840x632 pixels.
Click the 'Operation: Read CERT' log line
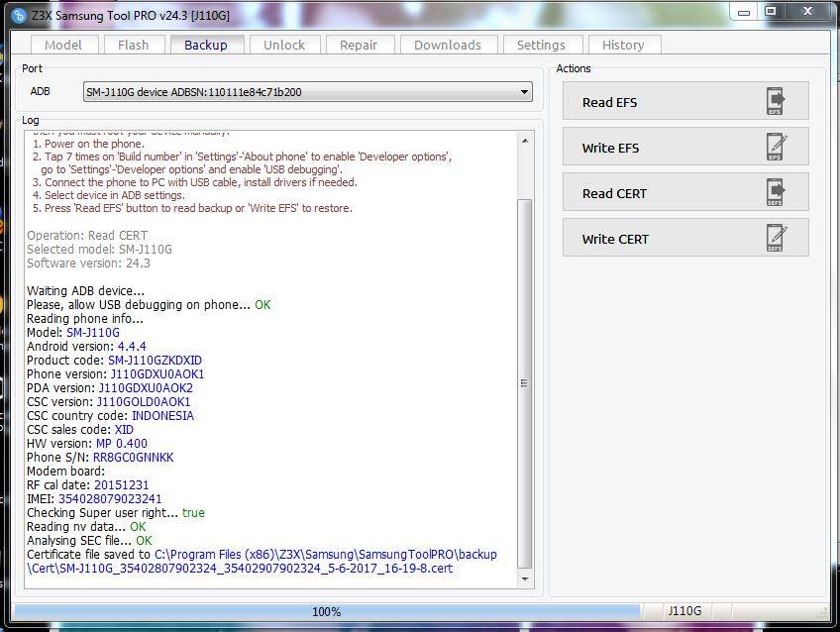[x=87, y=236]
